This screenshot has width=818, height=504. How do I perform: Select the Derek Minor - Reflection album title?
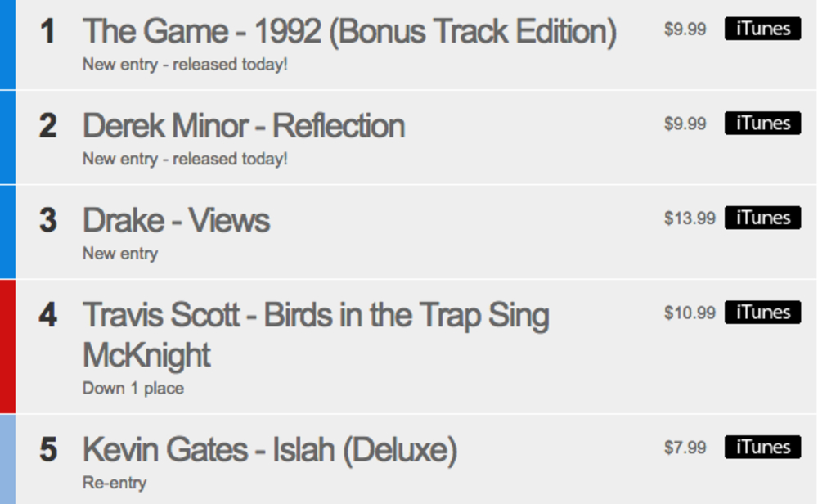(x=244, y=126)
